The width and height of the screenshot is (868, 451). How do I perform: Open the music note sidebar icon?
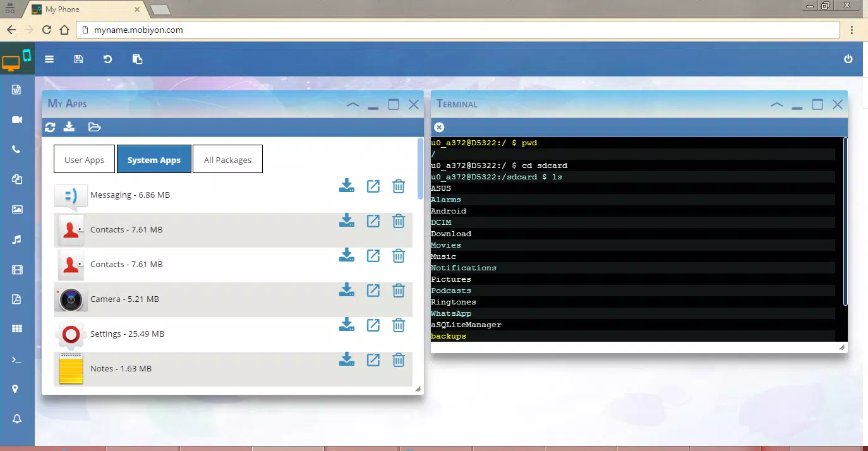point(17,239)
